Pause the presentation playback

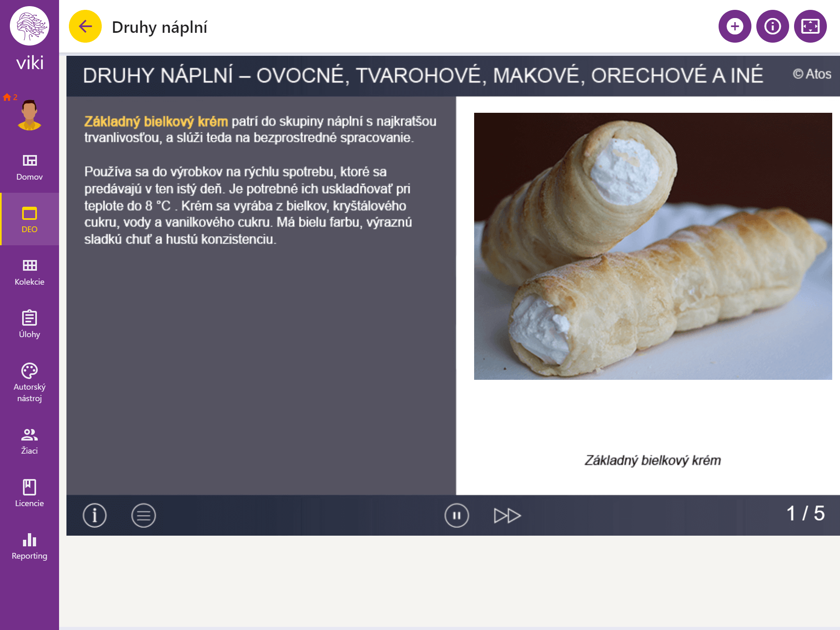pyautogui.click(x=457, y=515)
